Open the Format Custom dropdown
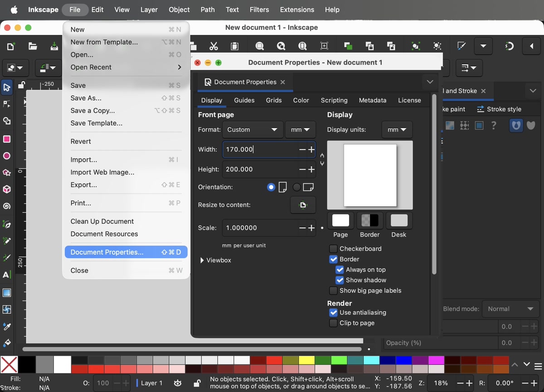This screenshot has width=544, height=392. 253,130
